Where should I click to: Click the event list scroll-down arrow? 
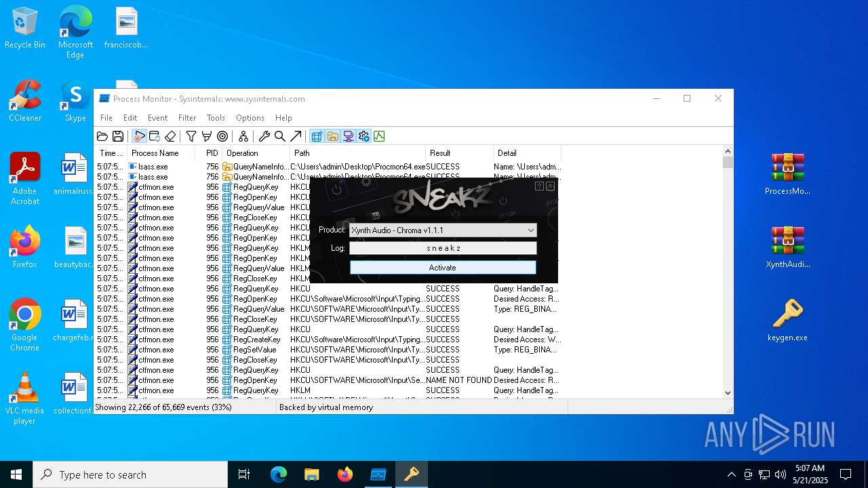[x=728, y=392]
